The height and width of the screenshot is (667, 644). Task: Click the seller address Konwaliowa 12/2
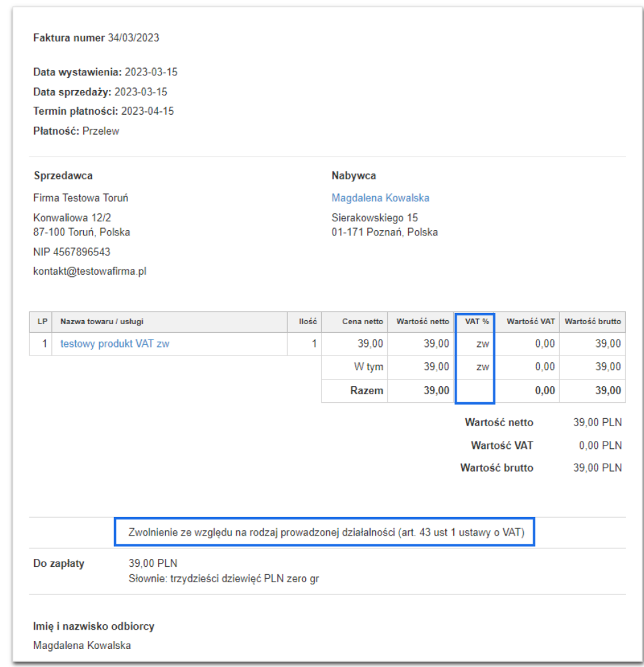pos(72,218)
